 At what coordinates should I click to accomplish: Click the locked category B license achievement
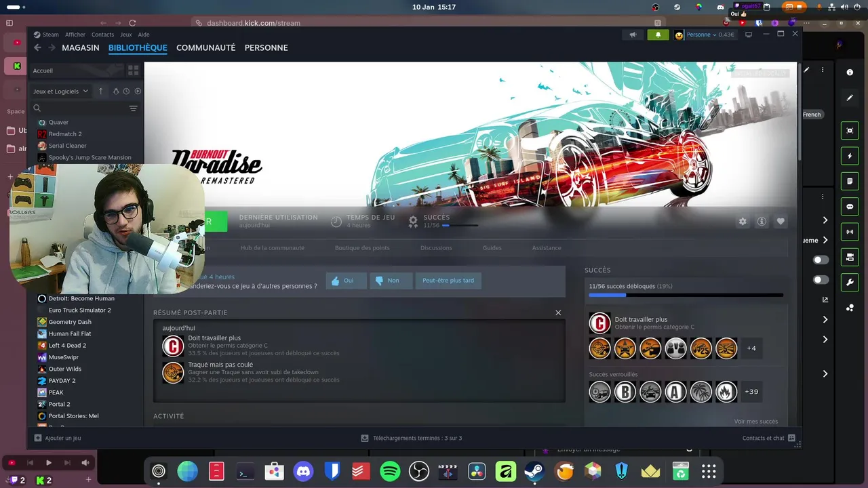[x=625, y=392]
